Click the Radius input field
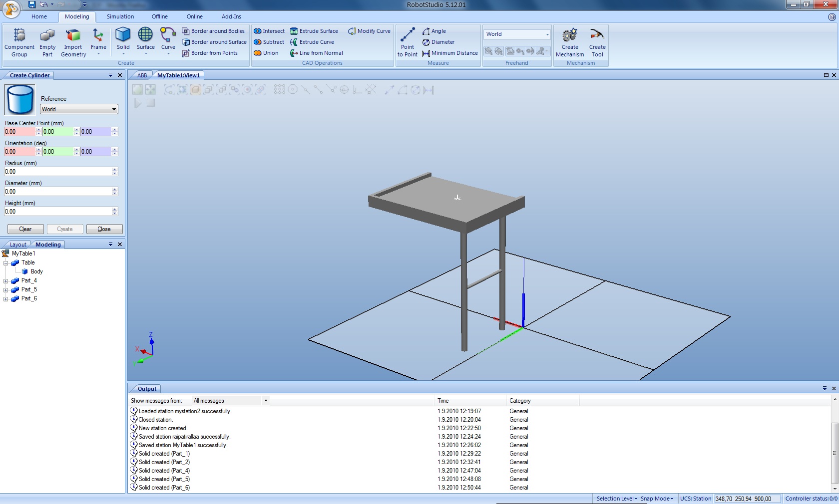839x504 pixels. point(57,172)
